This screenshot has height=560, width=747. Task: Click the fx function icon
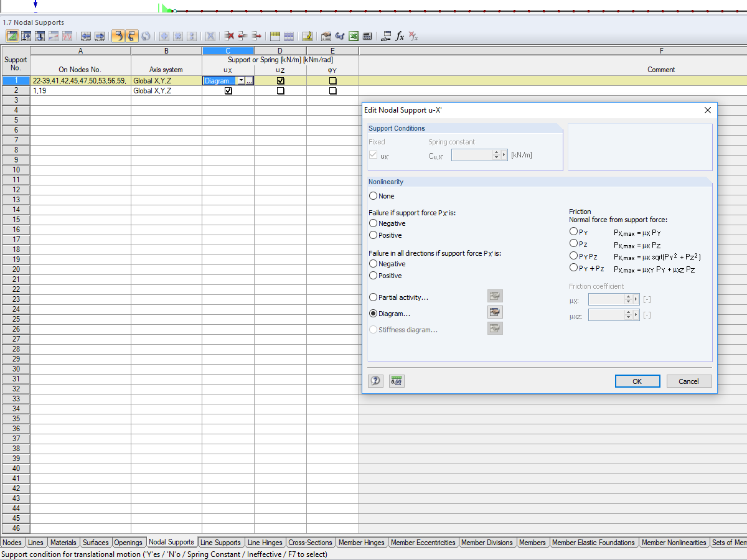(x=398, y=36)
